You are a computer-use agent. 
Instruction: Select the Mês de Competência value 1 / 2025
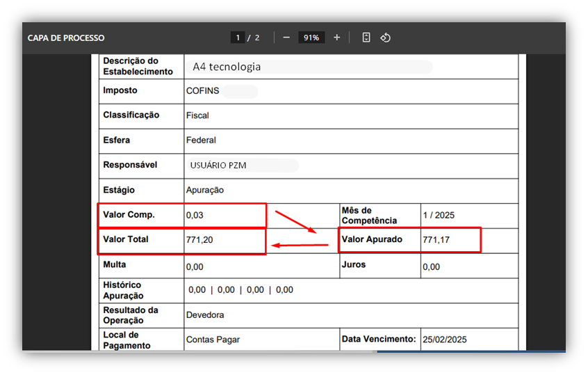[439, 216]
